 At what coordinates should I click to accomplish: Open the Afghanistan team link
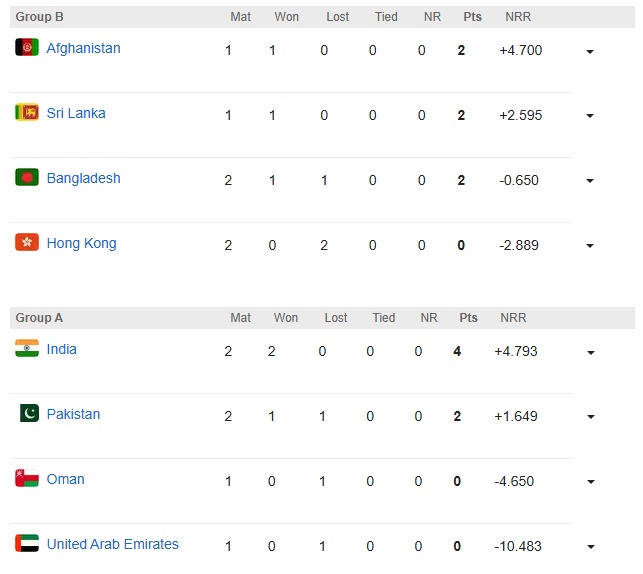pyautogui.click(x=83, y=48)
